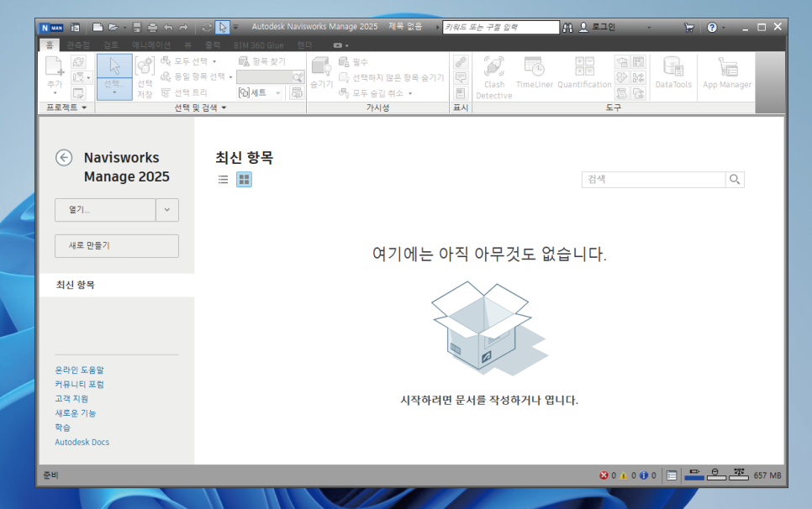
Task: Expand the 프로젝트 panel title
Action: coord(66,108)
